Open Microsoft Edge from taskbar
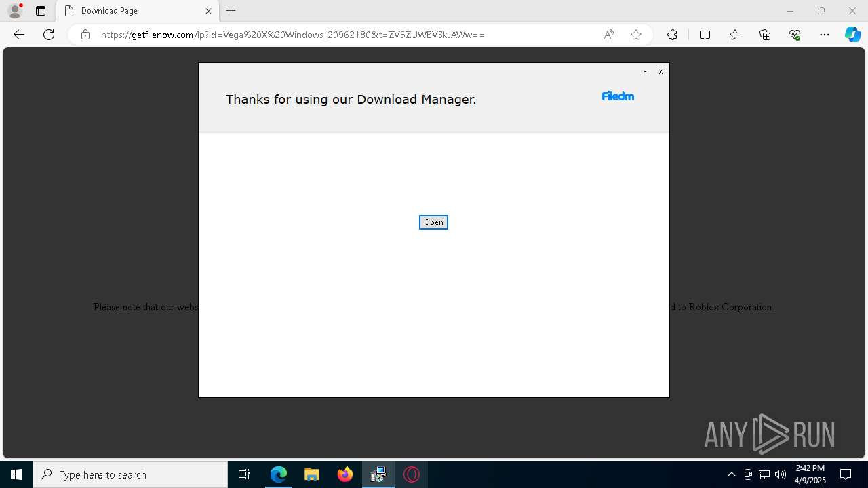Viewport: 868px width, 488px height. (x=279, y=474)
